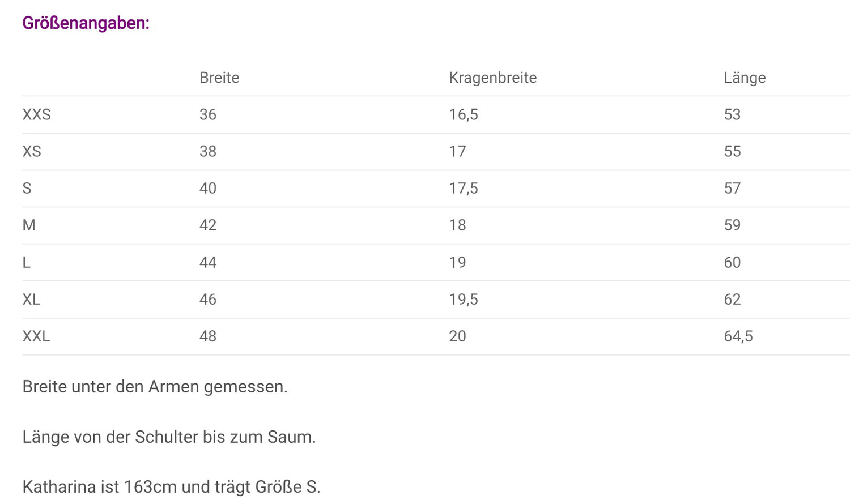
Task: Select Kragenbreite value 16,5 in XXS row
Action: click(463, 114)
